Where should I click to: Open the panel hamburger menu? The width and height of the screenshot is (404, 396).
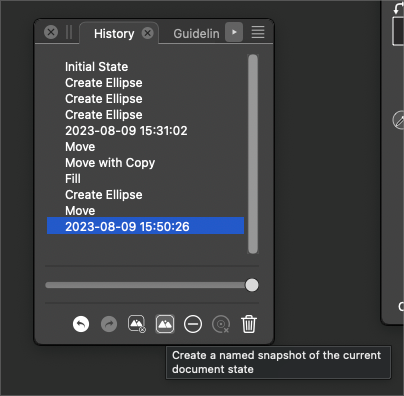point(258,32)
